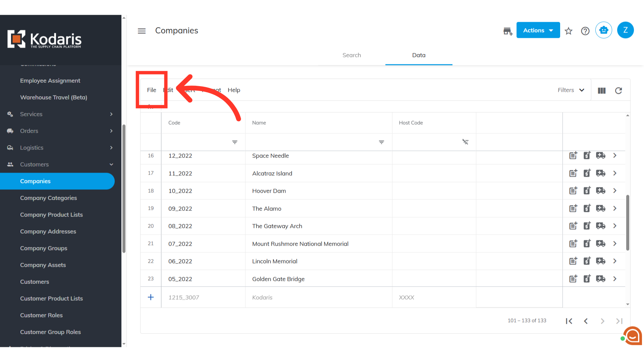The width and height of the screenshot is (644, 362).
Task: Click the Name field in the new row
Action: pos(319,297)
